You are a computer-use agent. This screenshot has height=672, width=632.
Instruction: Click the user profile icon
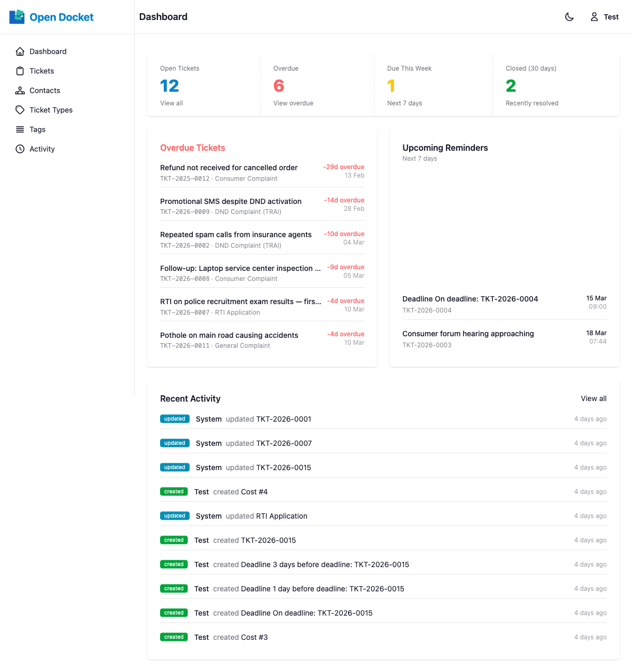coord(594,17)
